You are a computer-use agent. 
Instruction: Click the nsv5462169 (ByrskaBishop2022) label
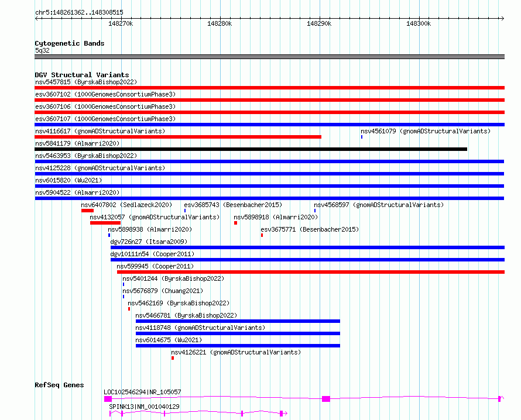pos(179,303)
